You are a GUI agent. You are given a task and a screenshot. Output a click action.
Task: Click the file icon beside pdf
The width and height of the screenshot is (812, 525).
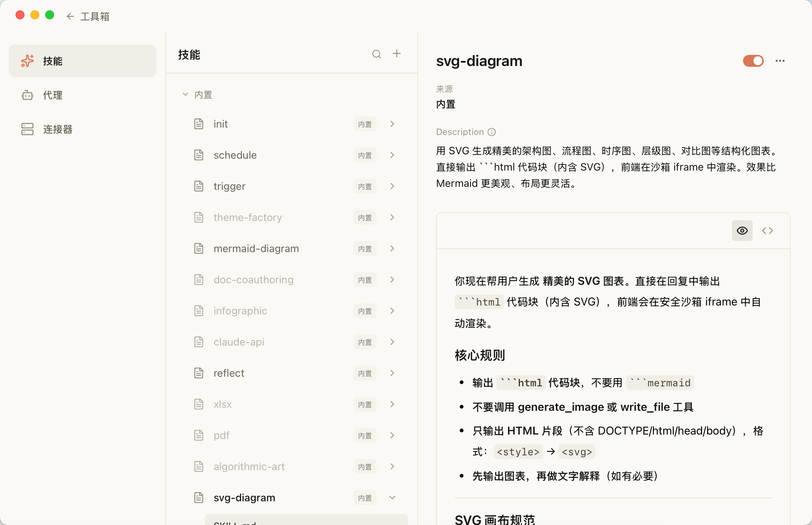199,435
